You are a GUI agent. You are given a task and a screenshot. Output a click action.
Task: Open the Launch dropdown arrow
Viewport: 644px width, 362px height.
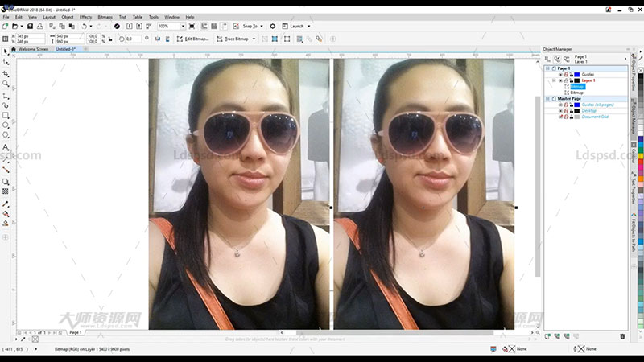click(x=309, y=26)
